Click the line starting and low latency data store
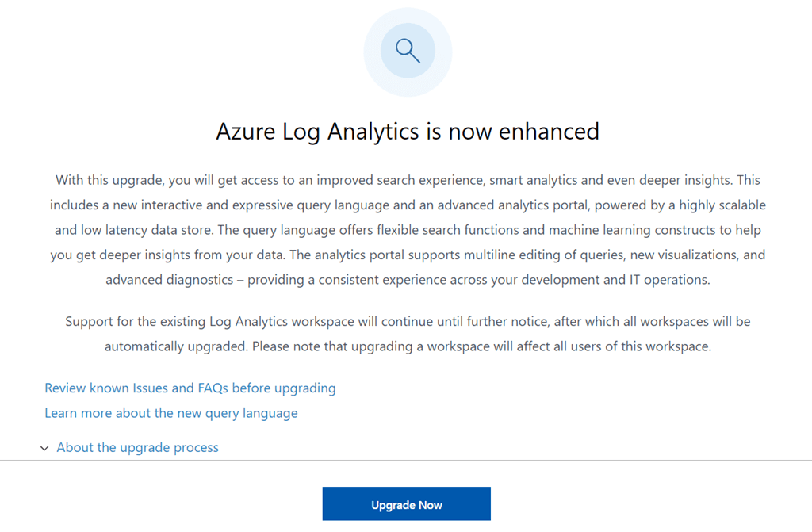 (408, 230)
